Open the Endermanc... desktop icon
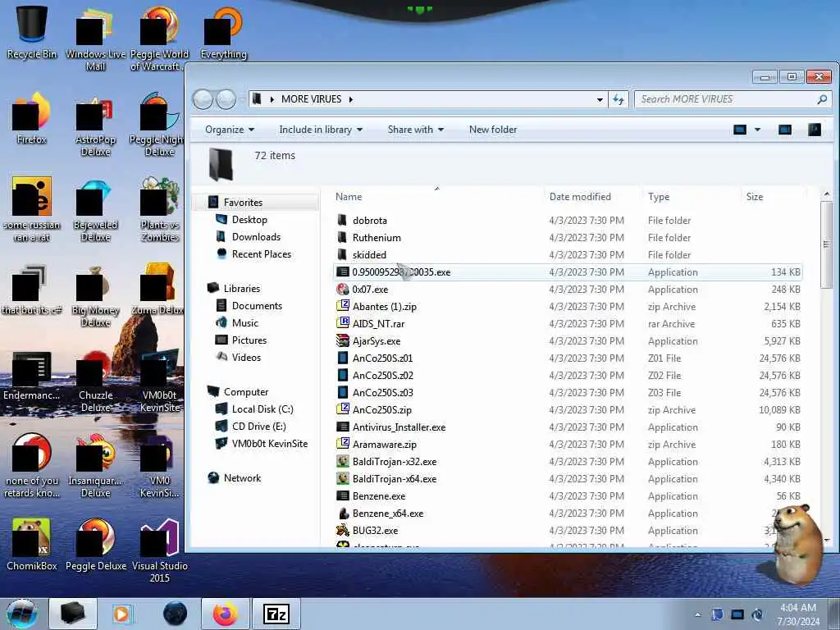This screenshot has width=840, height=630. click(32, 376)
